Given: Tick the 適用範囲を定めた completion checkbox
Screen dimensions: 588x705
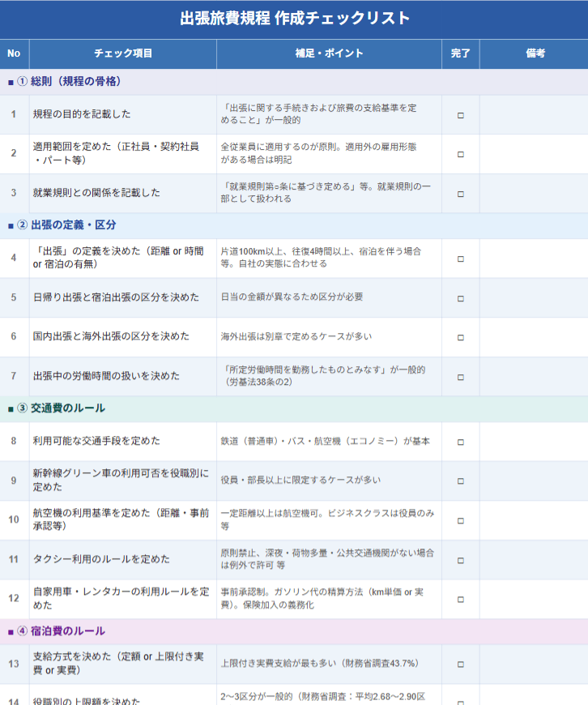Looking at the screenshot, I should [x=461, y=154].
